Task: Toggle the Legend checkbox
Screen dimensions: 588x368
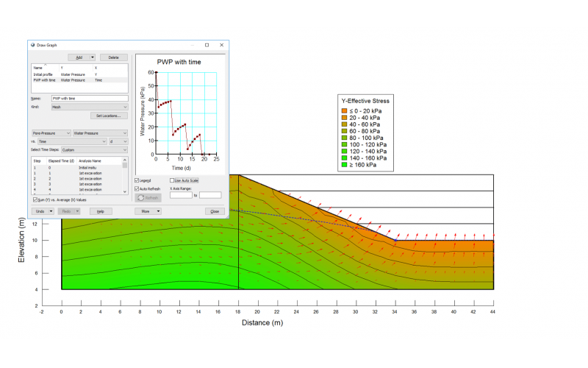Action: [x=137, y=180]
